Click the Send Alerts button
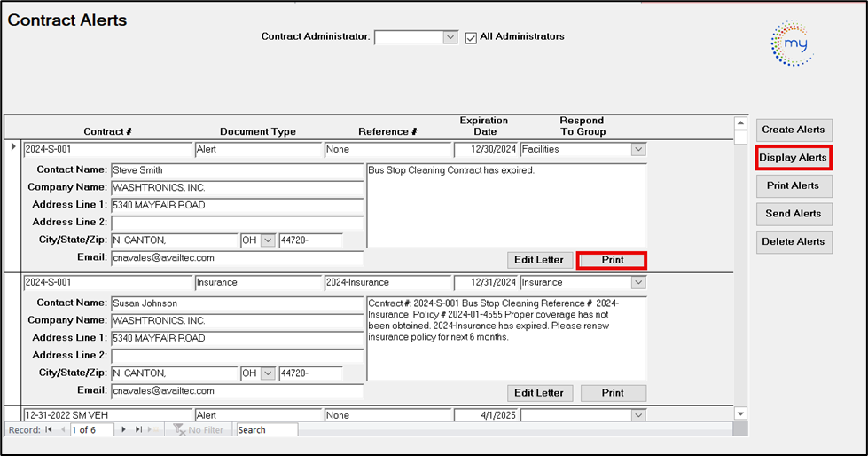 tap(794, 214)
